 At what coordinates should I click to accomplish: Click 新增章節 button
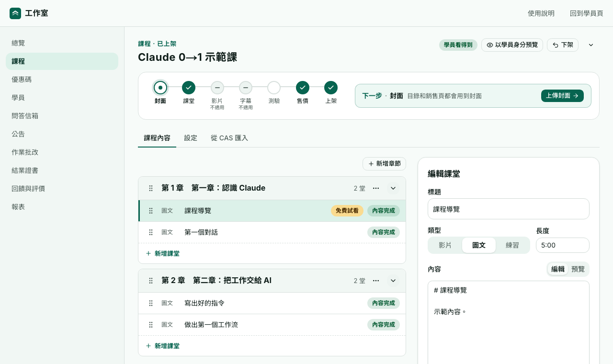[384, 164]
